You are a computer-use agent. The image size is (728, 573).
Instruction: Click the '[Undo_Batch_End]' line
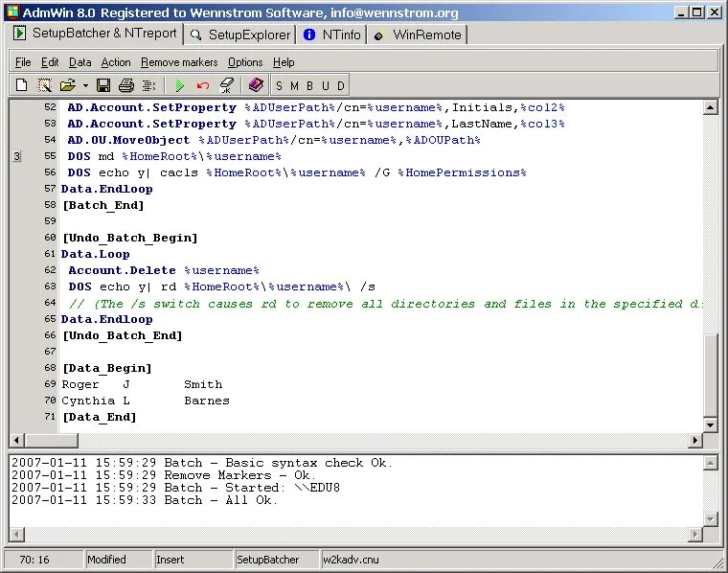pos(123,335)
